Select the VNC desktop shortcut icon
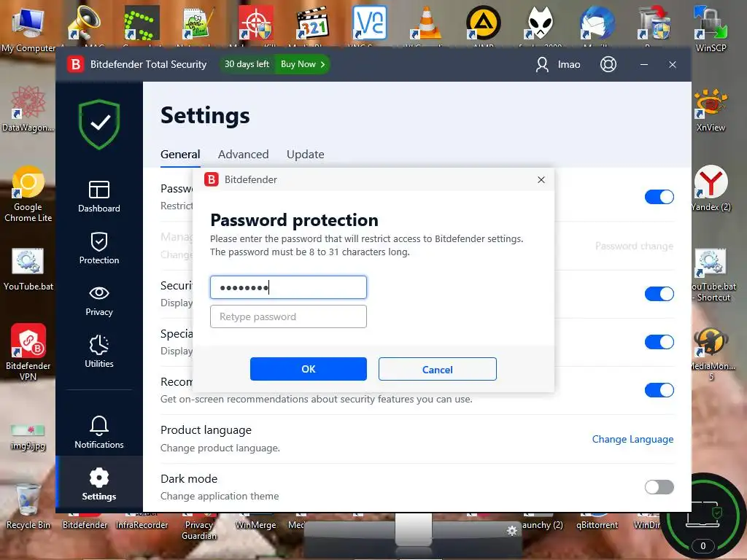Image resolution: width=747 pixels, height=560 pixels. tap(369, 23)
